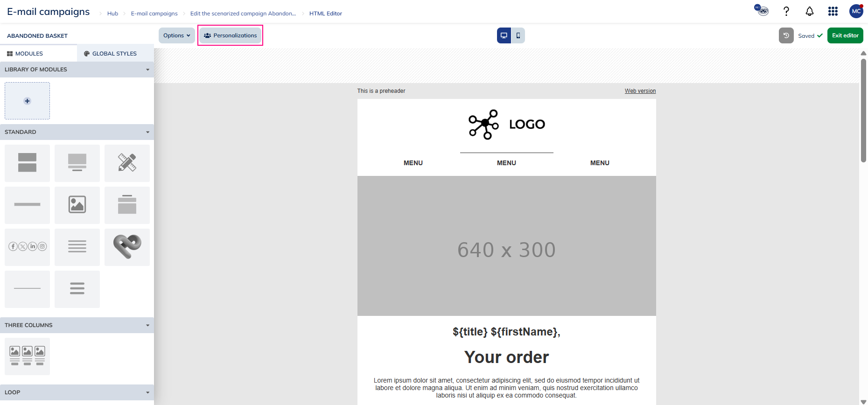Select the pencil and ruler design module
Viewport: 868px width, 405px height.
click(x=127, y=163)
